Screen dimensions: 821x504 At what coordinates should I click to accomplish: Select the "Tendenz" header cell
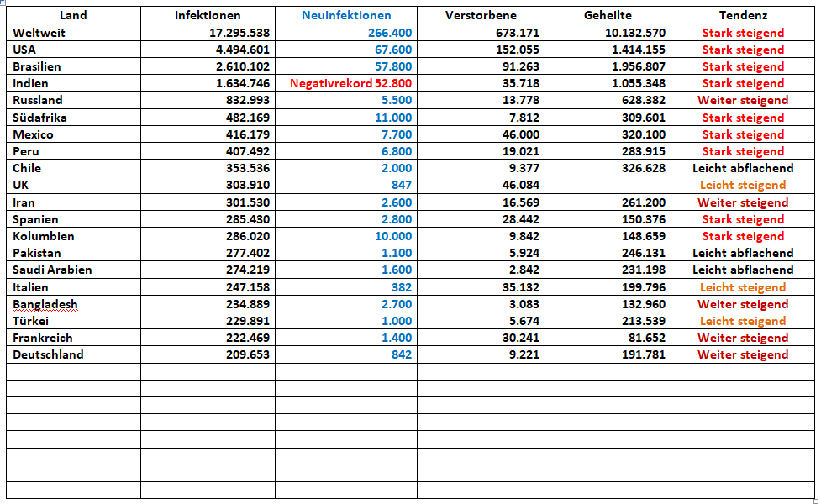click(743, 15)
